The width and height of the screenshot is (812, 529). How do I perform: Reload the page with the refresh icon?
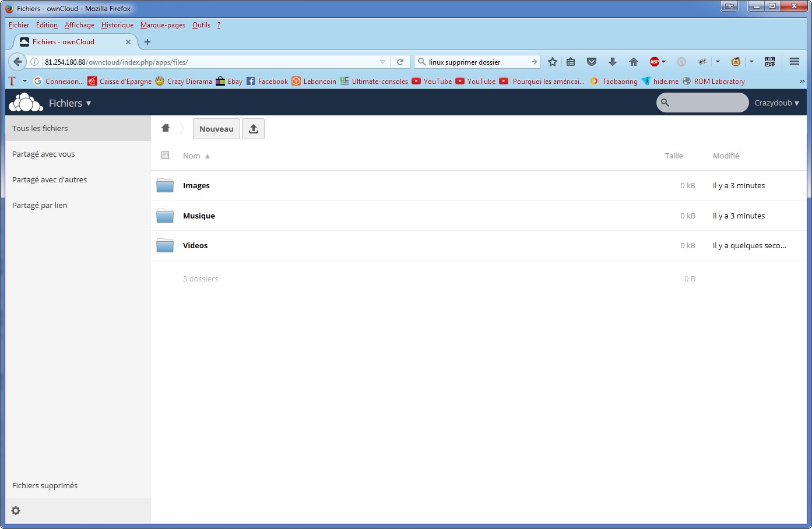(400, 62)
